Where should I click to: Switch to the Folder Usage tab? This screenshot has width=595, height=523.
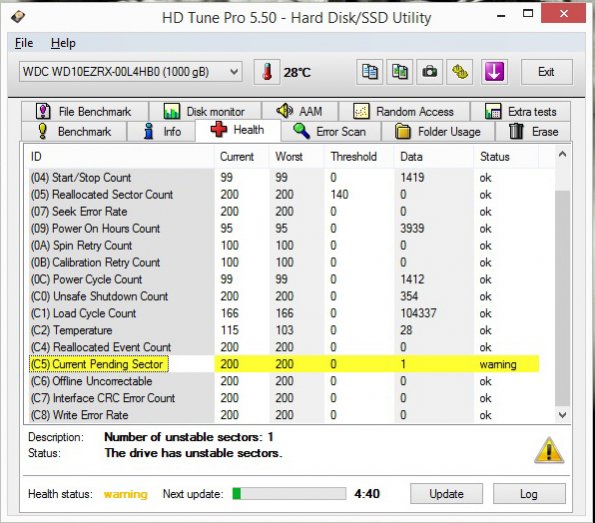tap(438, 131)
